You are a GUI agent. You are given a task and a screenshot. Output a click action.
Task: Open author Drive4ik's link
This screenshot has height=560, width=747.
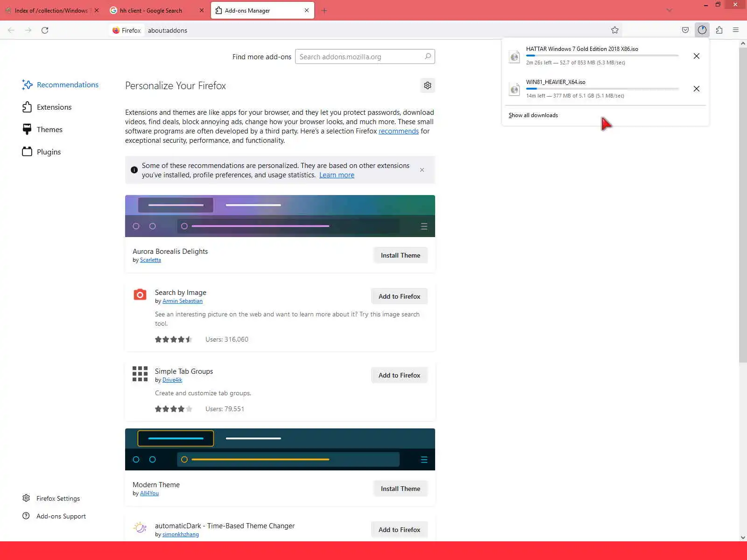coord(172,380)
